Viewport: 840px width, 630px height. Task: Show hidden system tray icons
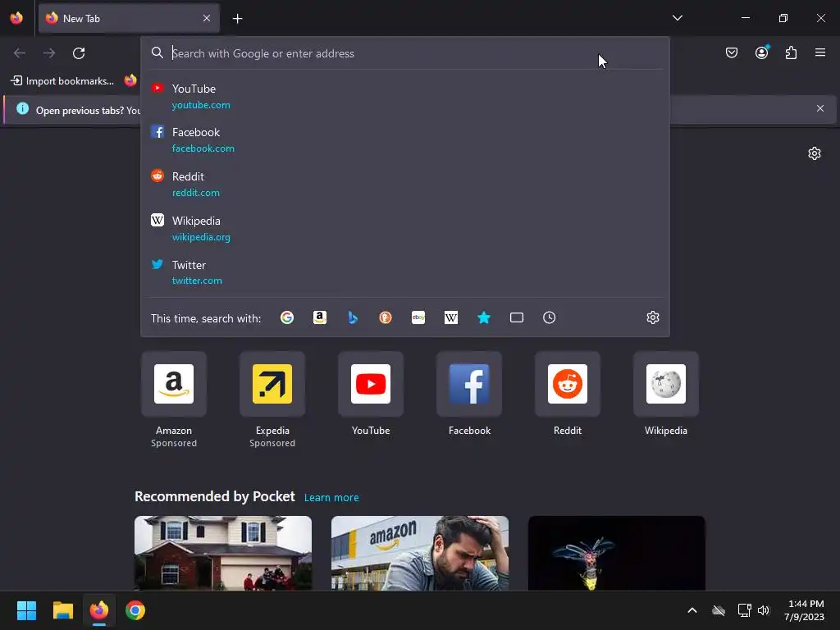(692, 610)
